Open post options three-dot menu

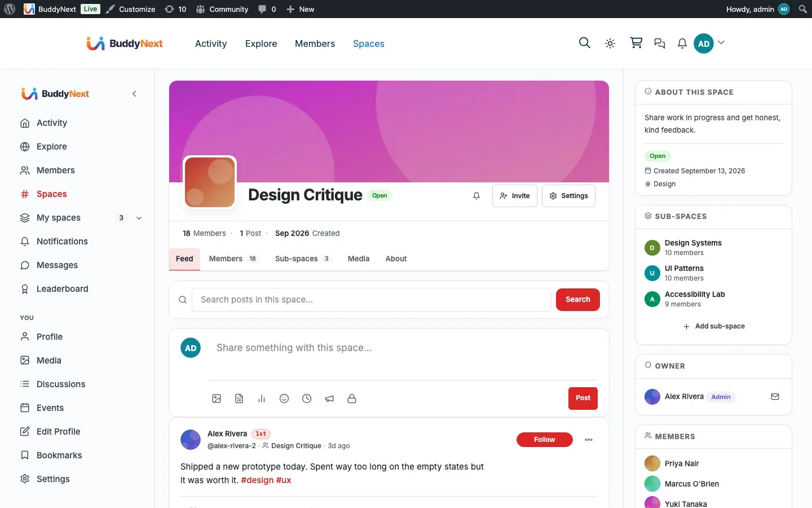pos(589,440)
